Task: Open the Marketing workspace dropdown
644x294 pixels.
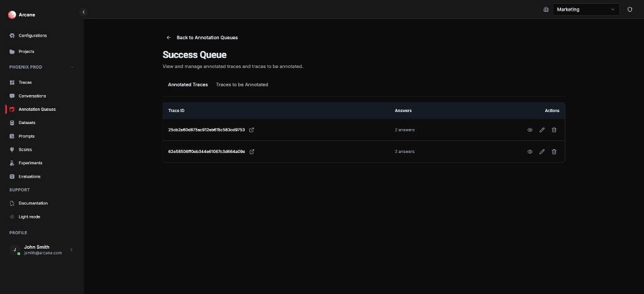Action: [586, 9]
